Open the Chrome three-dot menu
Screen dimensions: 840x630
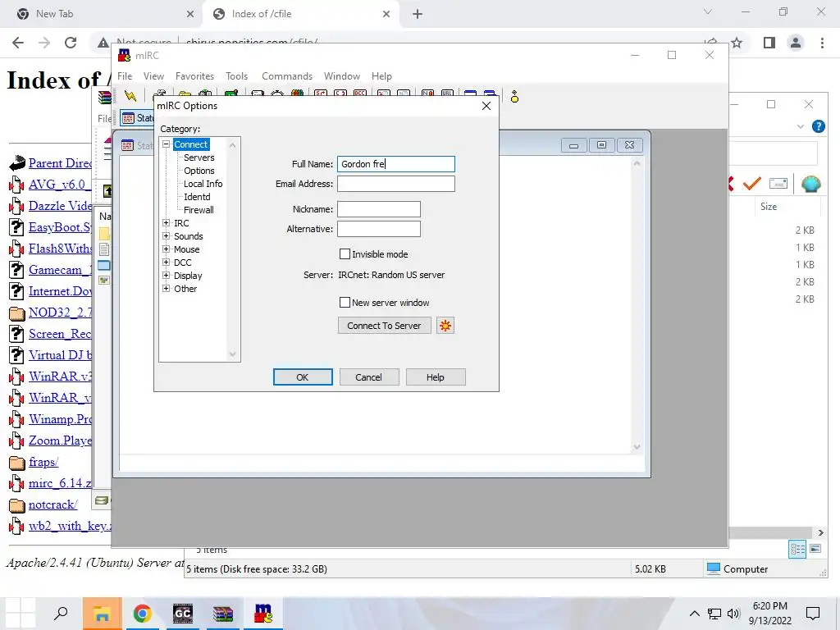tap(822, 43)
